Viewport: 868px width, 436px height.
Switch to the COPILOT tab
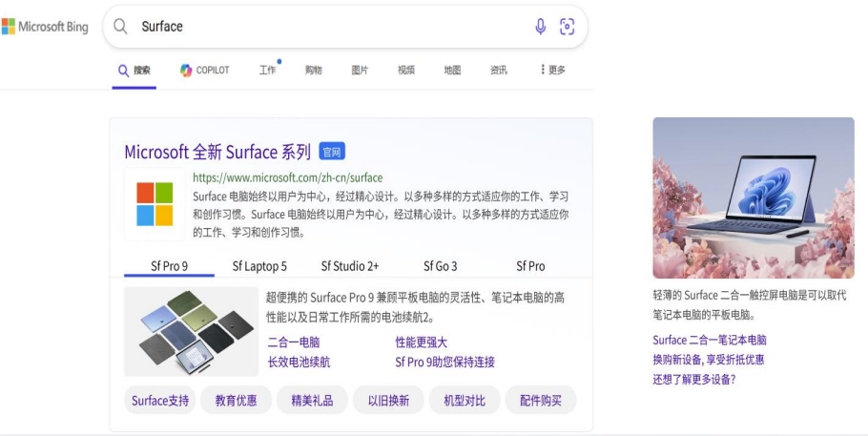coord(205,71)
